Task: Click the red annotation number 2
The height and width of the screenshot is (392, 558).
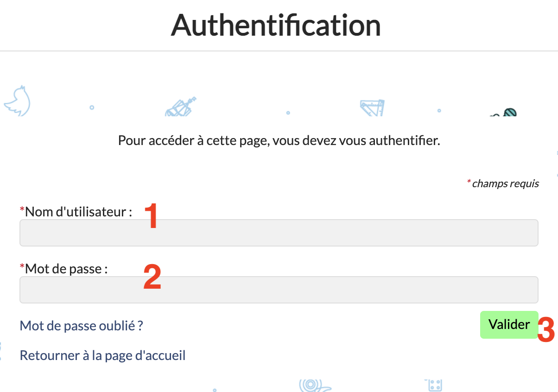Action: 152,277
